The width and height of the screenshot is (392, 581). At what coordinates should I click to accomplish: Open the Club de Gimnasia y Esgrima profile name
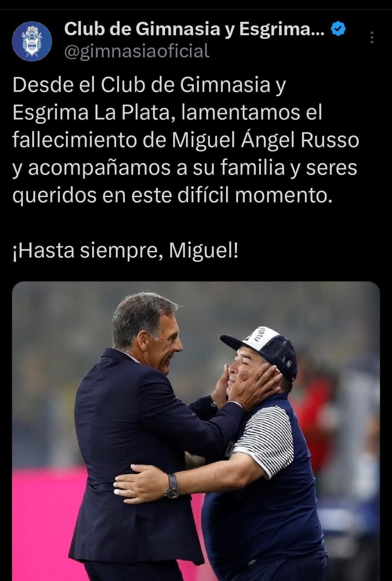(194, 29)
